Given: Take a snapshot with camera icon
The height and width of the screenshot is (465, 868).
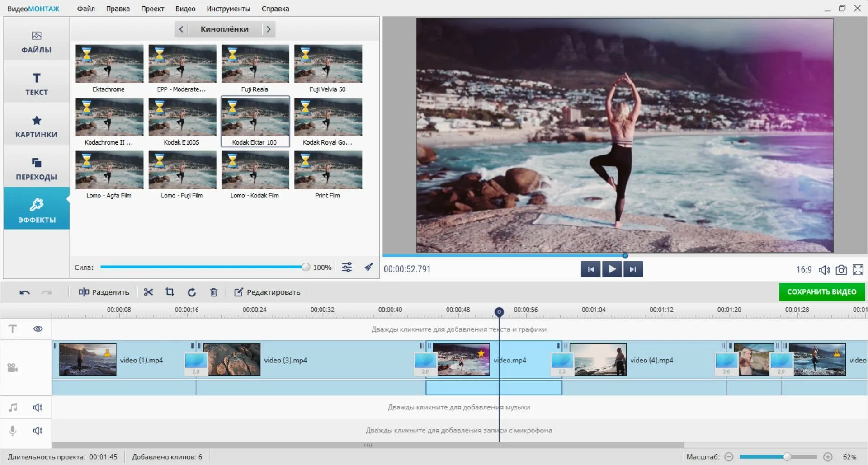Looking at the screenshot, I should [841, 270].
